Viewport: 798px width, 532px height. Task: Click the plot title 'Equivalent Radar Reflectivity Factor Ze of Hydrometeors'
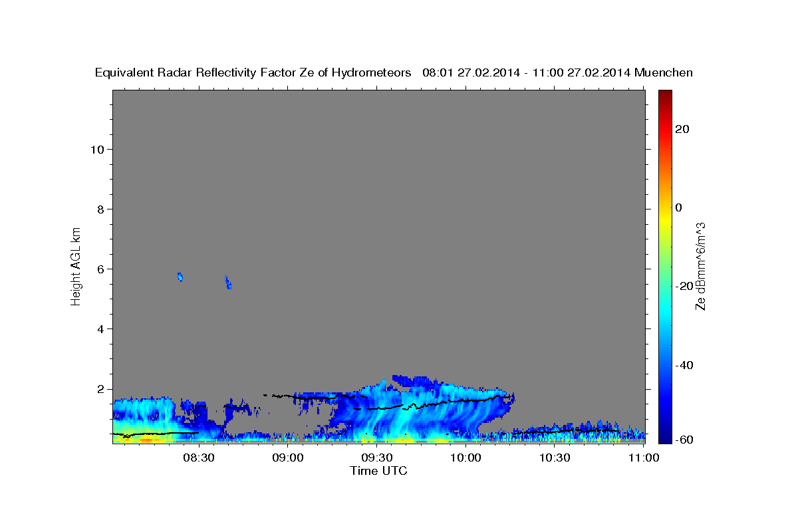[x=253, y=73]
